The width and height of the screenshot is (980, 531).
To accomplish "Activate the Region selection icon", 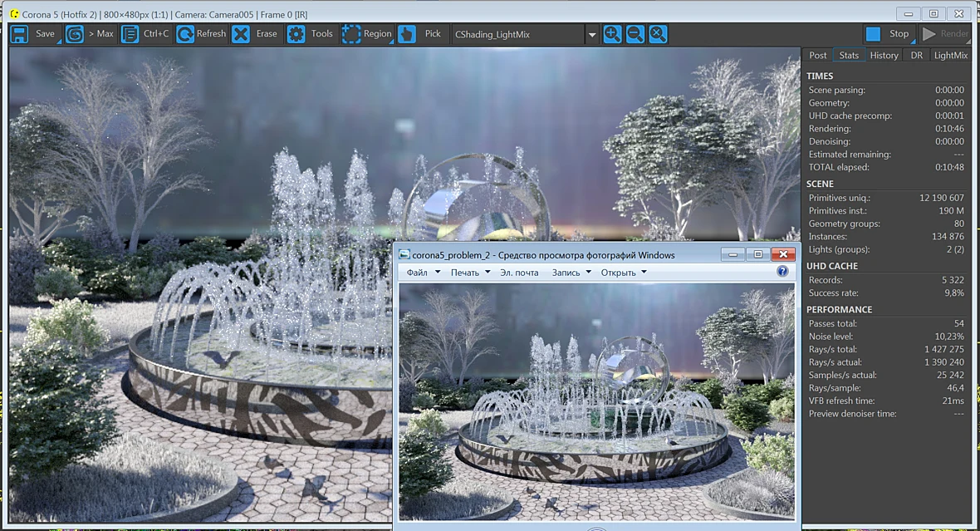I will [351, 34].
